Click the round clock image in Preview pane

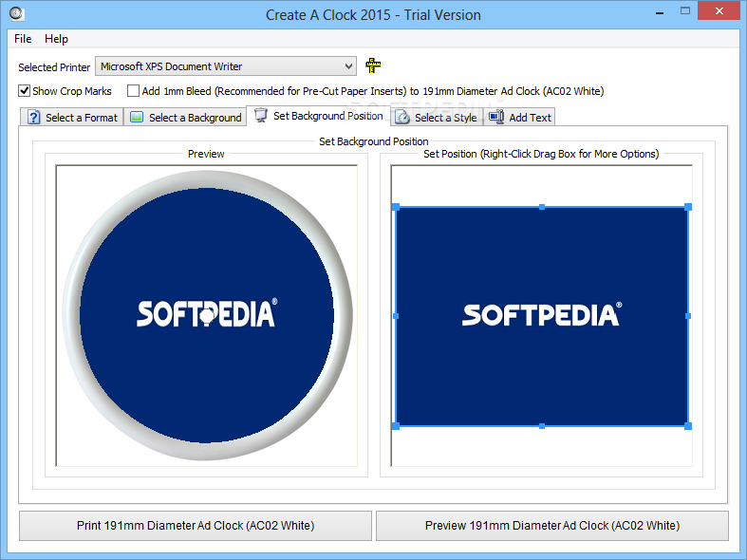207,315
